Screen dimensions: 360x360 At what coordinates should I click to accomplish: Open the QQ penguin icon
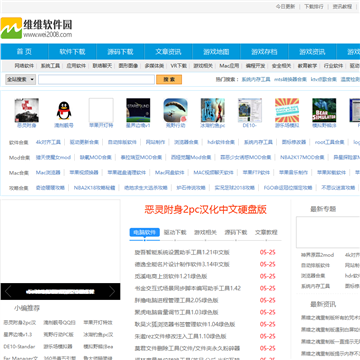pyautogui.click(x=64, y=110)
